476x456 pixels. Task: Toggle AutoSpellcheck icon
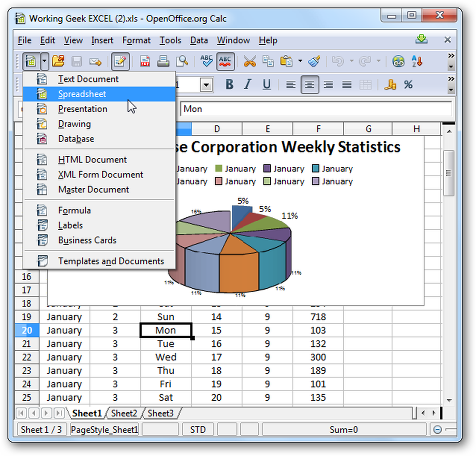click(225, 61)
